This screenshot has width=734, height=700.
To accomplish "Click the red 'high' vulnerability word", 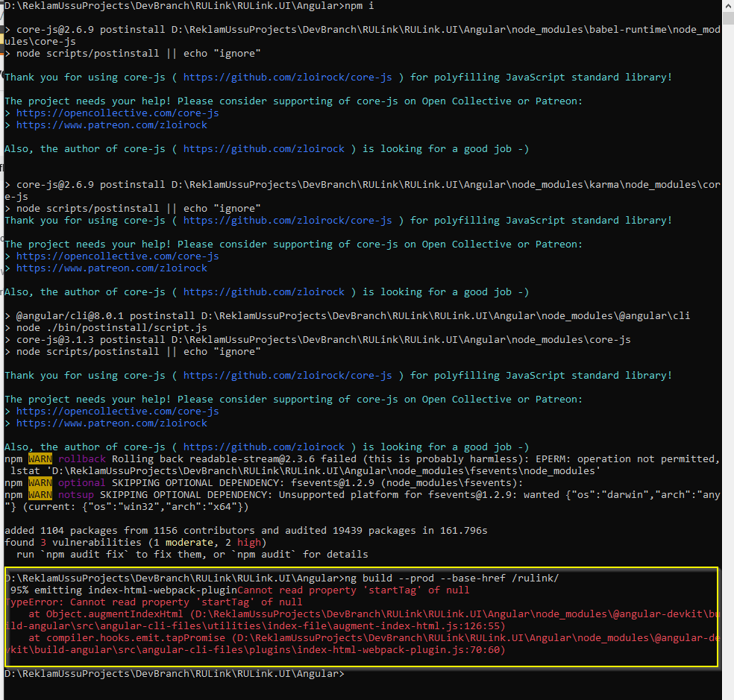I will pos(249,542).
